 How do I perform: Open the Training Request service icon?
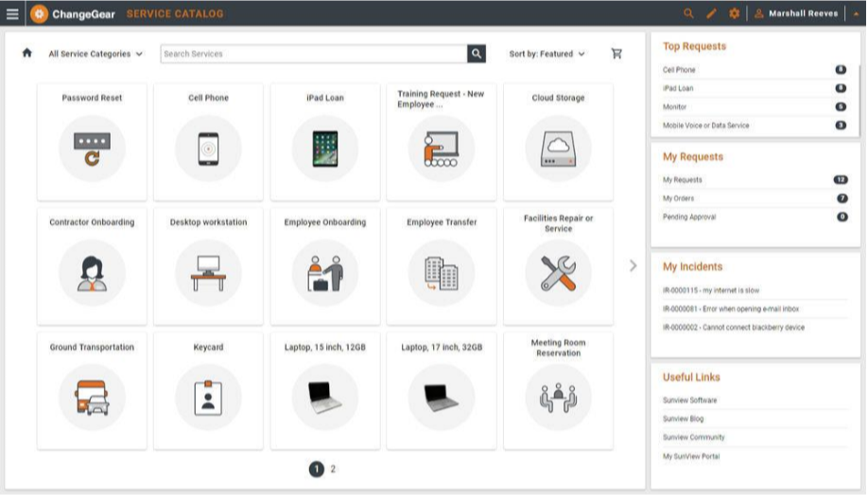[442, 149]
